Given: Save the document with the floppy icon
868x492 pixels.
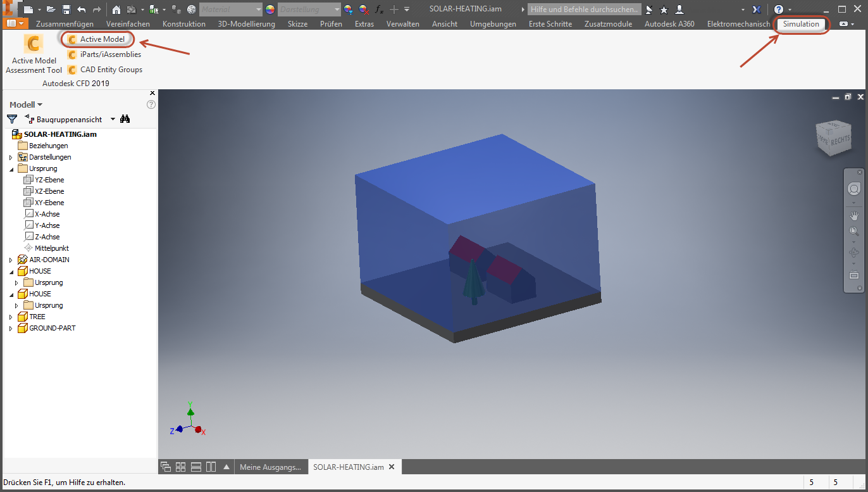Looking at the screenshot, I should click(x=66, y=9).
